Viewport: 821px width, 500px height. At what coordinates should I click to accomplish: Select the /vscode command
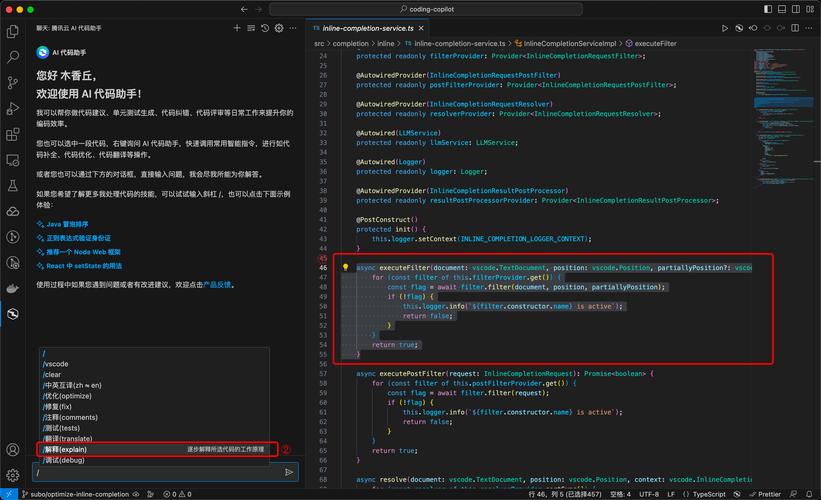pos(154,364)
